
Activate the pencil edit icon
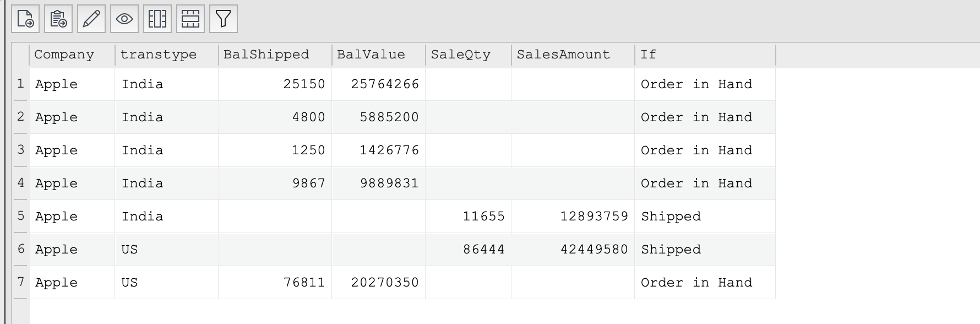point(91,19)
